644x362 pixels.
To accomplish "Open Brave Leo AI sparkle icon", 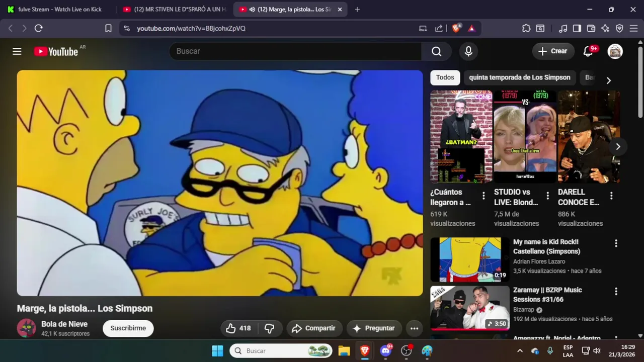I will (605, 29).
